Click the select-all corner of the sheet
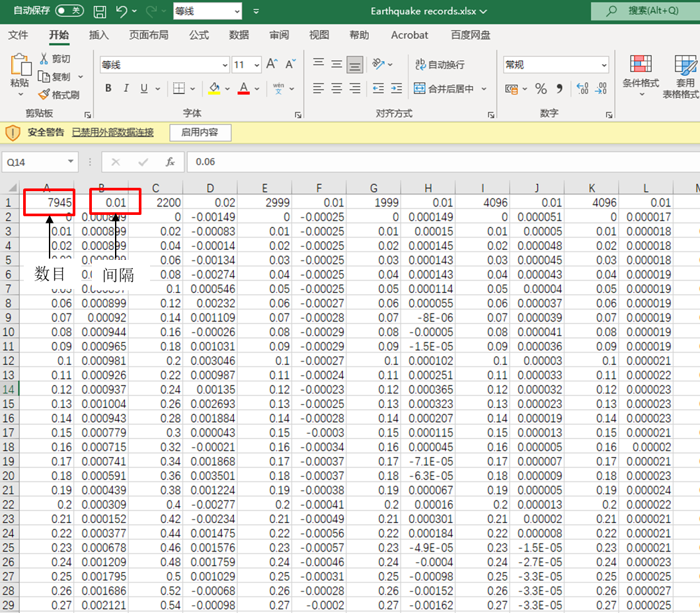Screen dimensions: 700x613 coord(12,188)
